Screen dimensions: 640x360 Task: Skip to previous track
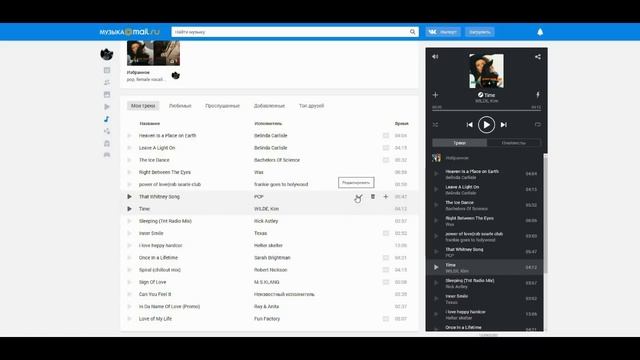(x=469, y=125)
